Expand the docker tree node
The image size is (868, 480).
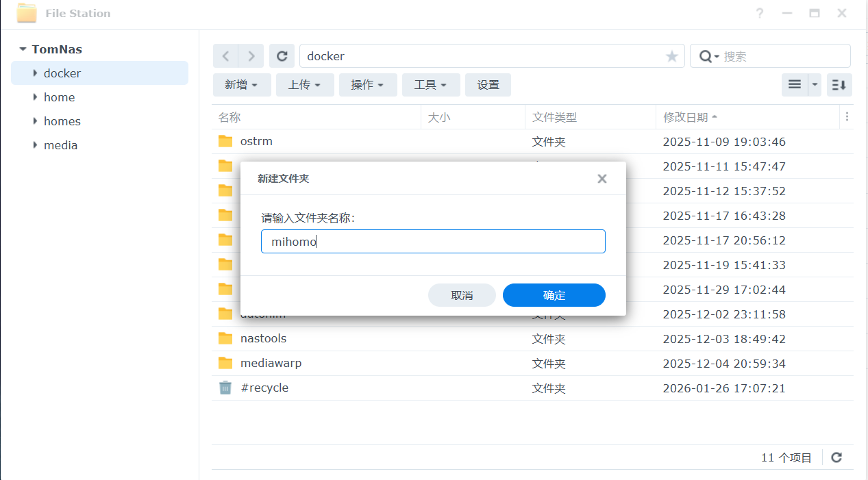click(35, 73)
